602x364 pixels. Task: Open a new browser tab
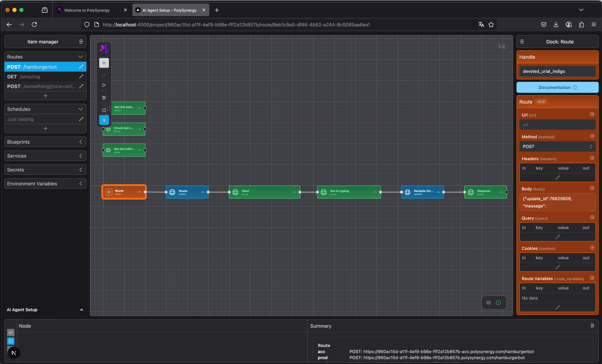click(217, 10)
